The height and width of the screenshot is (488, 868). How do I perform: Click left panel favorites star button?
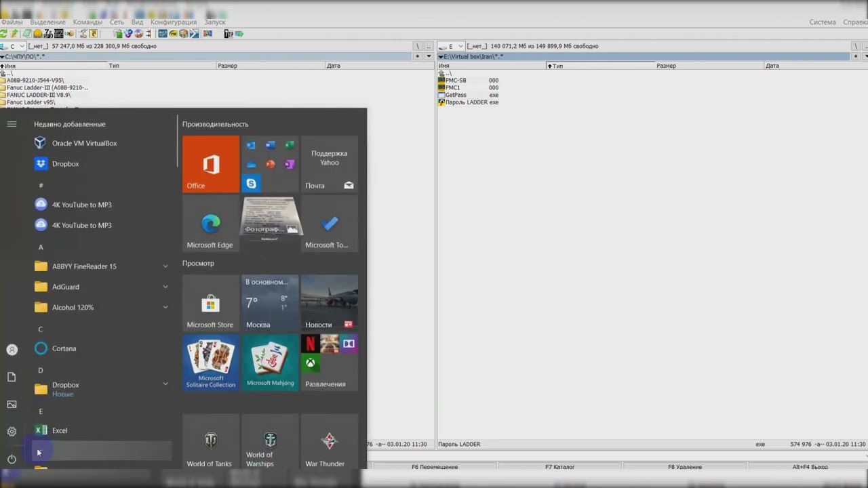[x=418, y=57]
